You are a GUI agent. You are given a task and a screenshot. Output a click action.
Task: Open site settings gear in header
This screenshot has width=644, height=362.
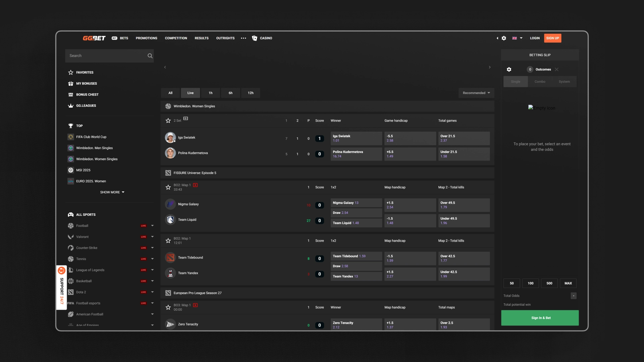coord(504,38)
